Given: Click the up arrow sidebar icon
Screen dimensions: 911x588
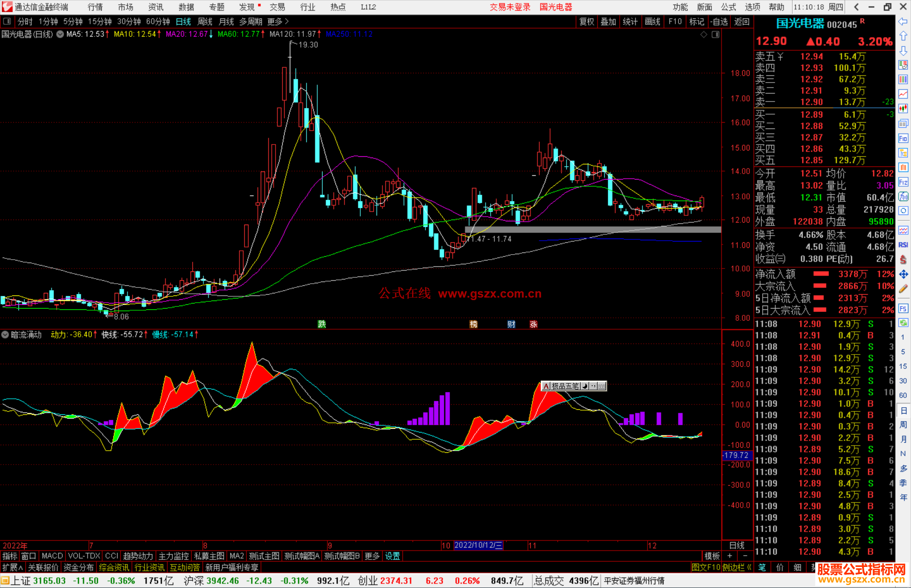Looking at the screenshot, I should pyautogui.click(x=903, y=36).
